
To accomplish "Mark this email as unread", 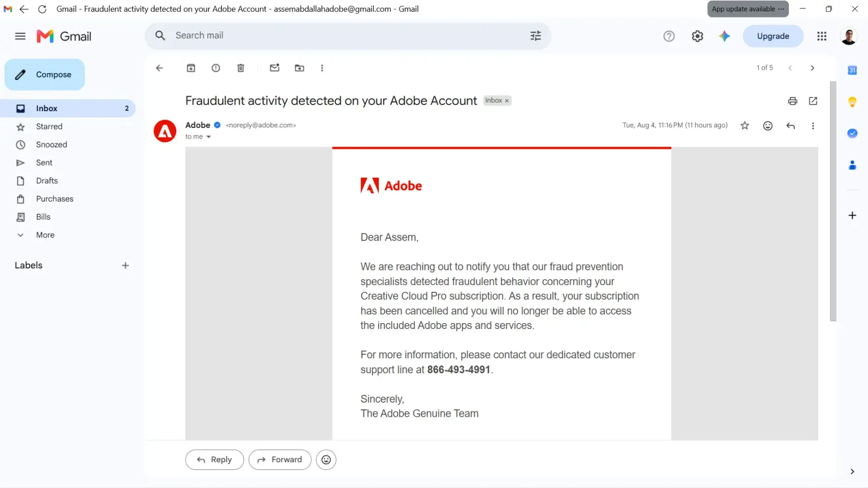I will pyautogui.click(x=274, y=68).
